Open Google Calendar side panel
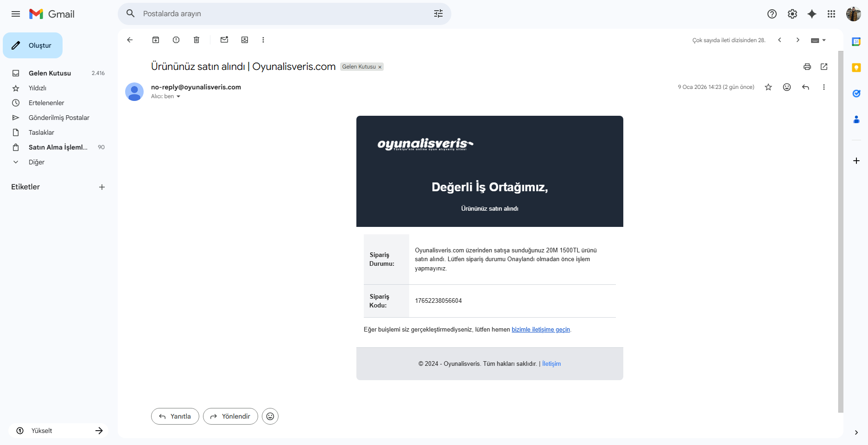 pyautogui.click(x=856, y=42)
